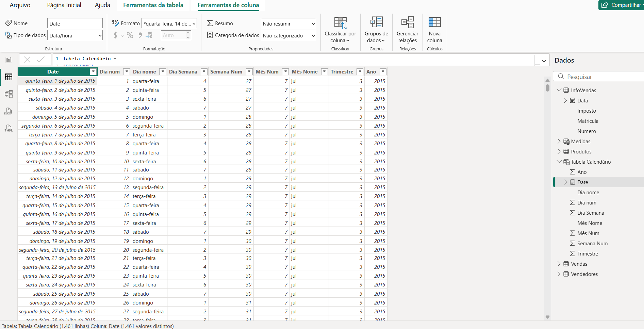
Task: Open the Não resumir summarization dropdown
Action: tap(288, 23)
